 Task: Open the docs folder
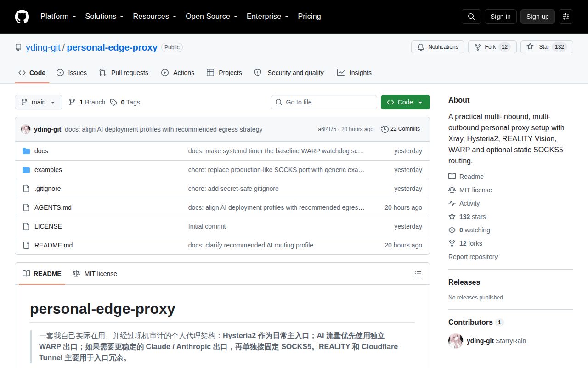pyautogui.click(x=41, y=151)
